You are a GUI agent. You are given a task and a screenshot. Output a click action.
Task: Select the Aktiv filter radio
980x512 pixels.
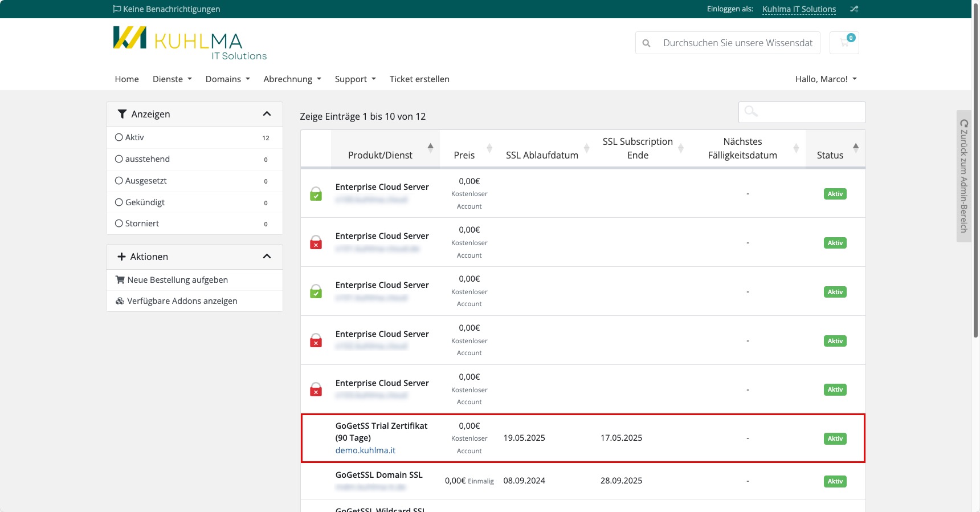[119, 137]
